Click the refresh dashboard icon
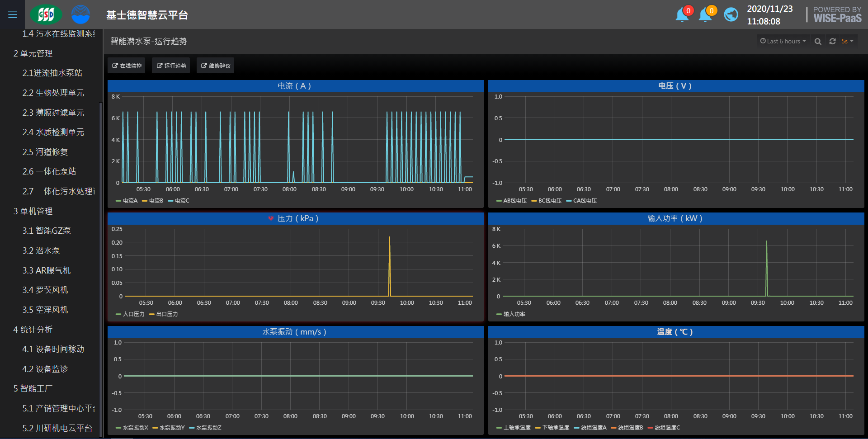 (x=832, y=41)
